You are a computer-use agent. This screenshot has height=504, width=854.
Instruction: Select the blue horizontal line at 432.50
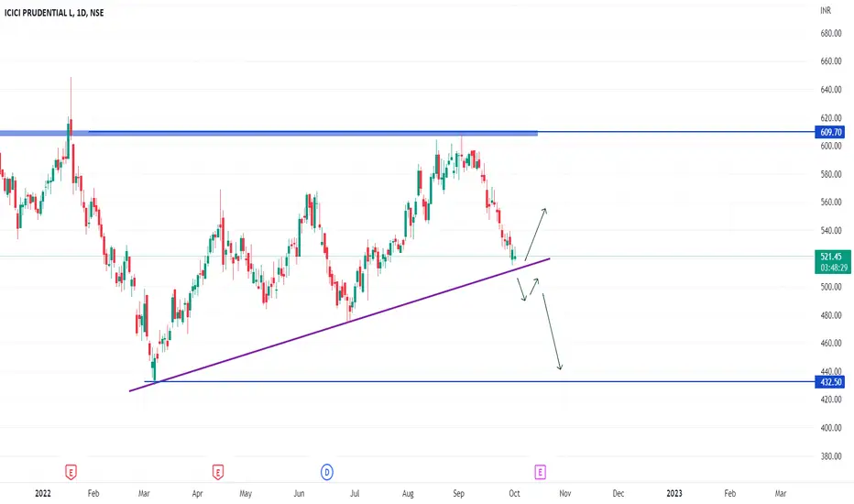[479, 381]
